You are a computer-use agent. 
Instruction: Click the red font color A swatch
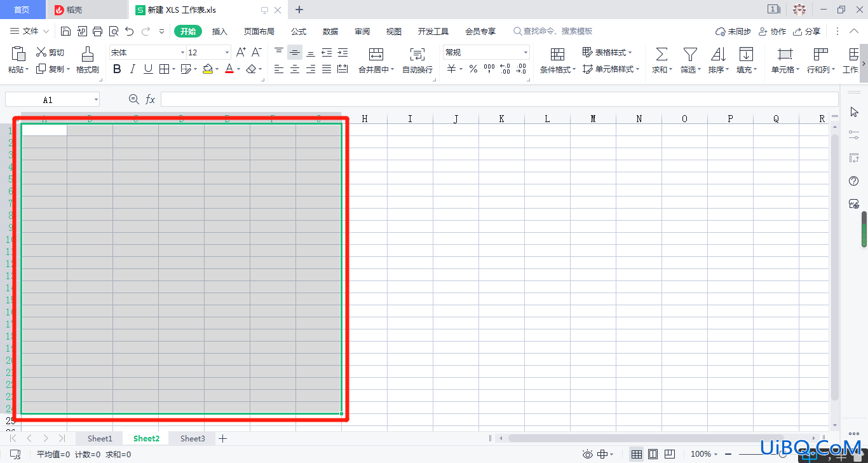(229, 69)
